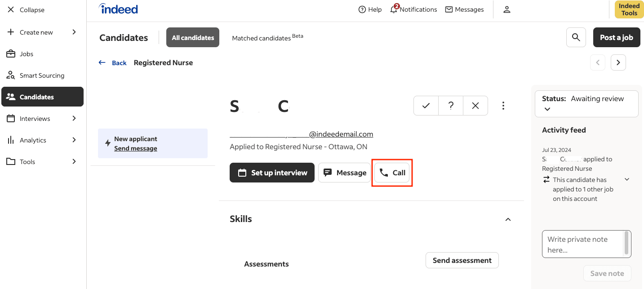Click the search magnifier icon
The width and height of the screenshot is (644, 289).
pyautogui.click(x=576, y=37)
